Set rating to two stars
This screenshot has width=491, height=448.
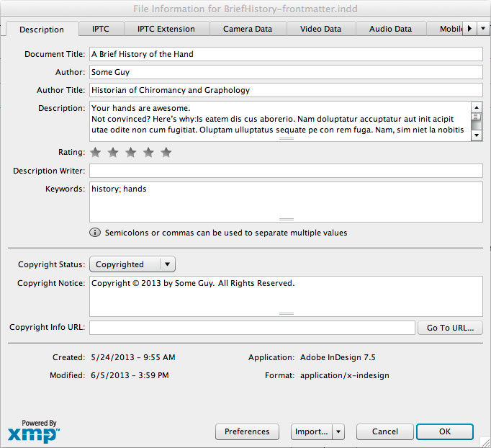[113, 152]
